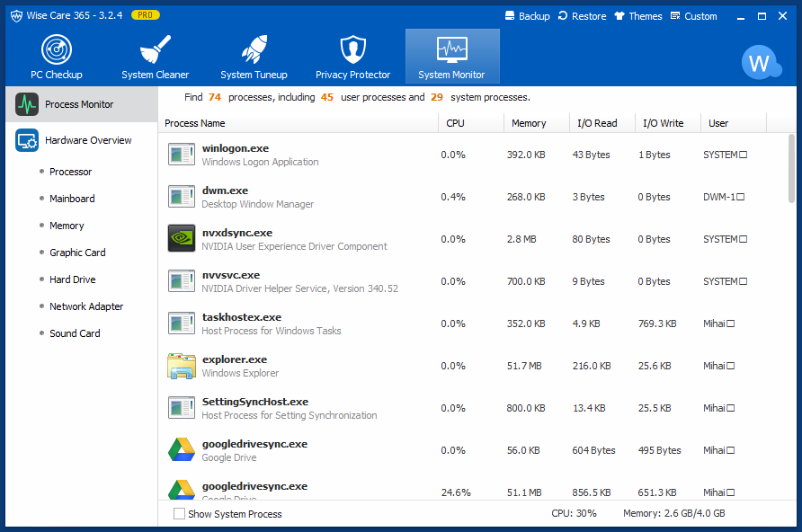The image size is (802, 532).
Task: Sort by CPU column header
Action: (471, 123)
